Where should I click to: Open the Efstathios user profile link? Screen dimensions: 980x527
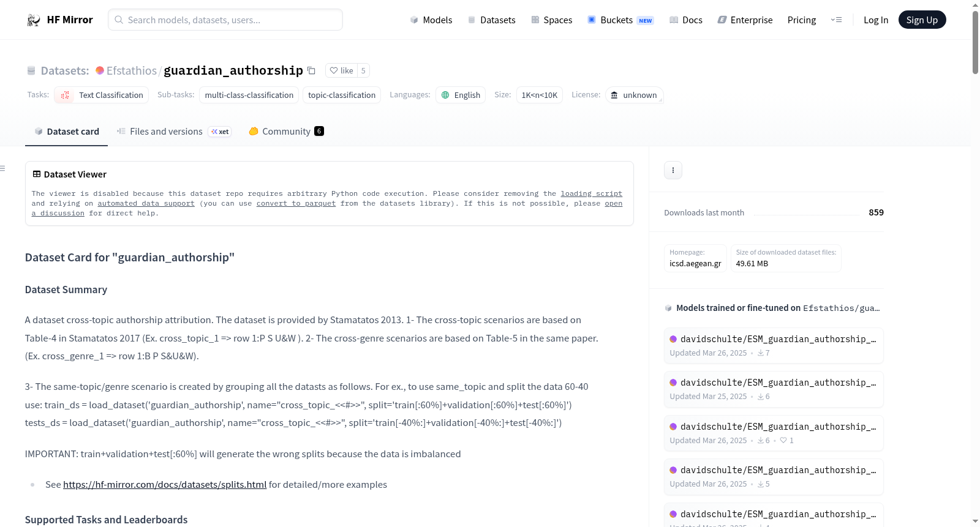(x=132, y=71)
